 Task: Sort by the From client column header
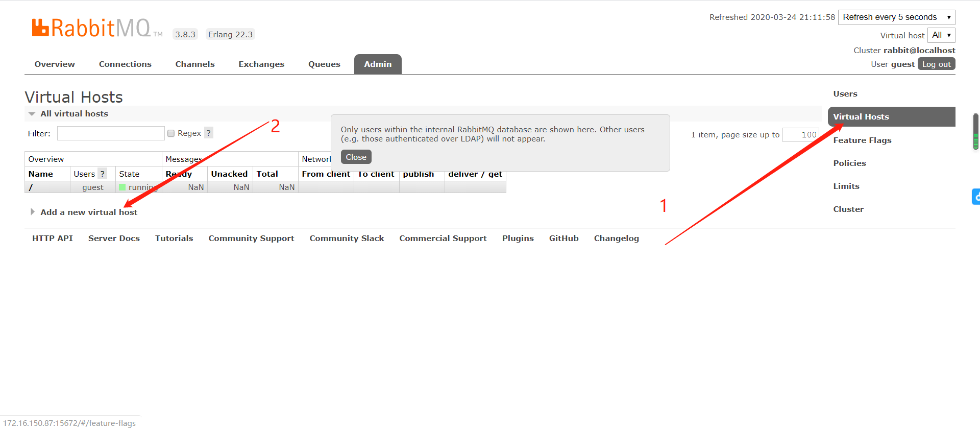point(326,174)
